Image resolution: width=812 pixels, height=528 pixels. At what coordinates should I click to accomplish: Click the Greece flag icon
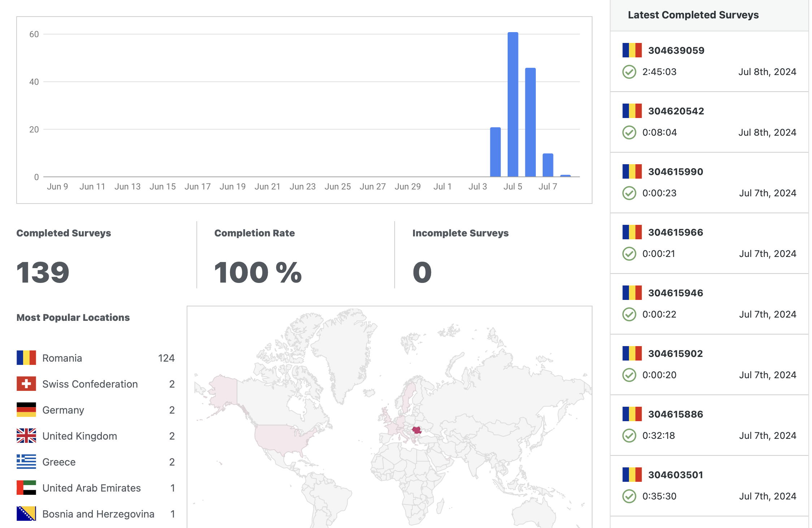click(26, 462)
